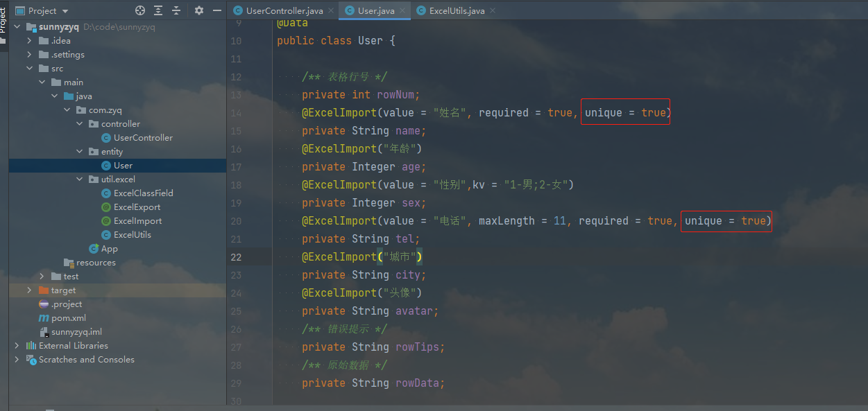Click the expand all icon in Project toolbar
The width and height of the screenshot is (868, 411).
158,10
